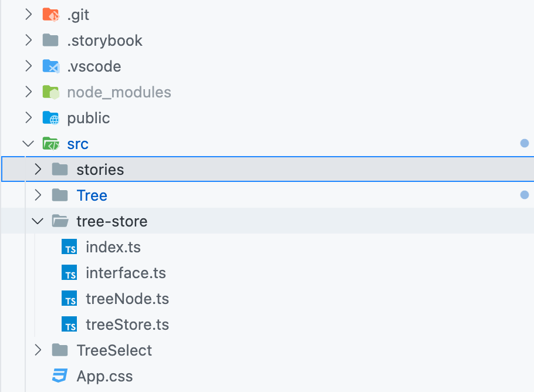
Task: Click the modified dot indicator beside src
Action: click(x=525, y=143)
